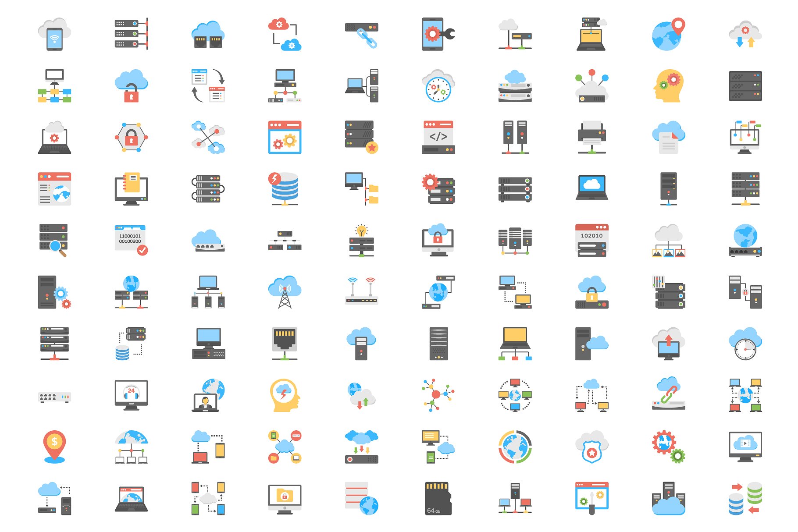The width and height of the screenshot is (798, 532).
Task: Select the laptop displaying globe website icon
Action: pos(131,498)
